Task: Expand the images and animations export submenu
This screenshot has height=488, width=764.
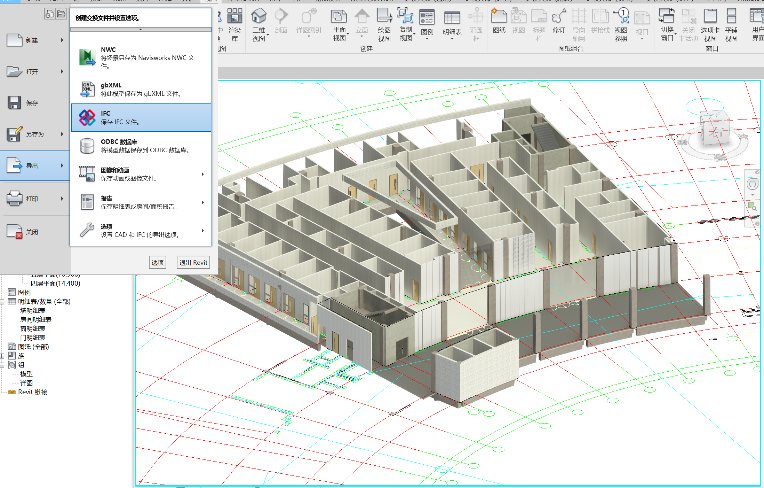Action: click(203, 175)
